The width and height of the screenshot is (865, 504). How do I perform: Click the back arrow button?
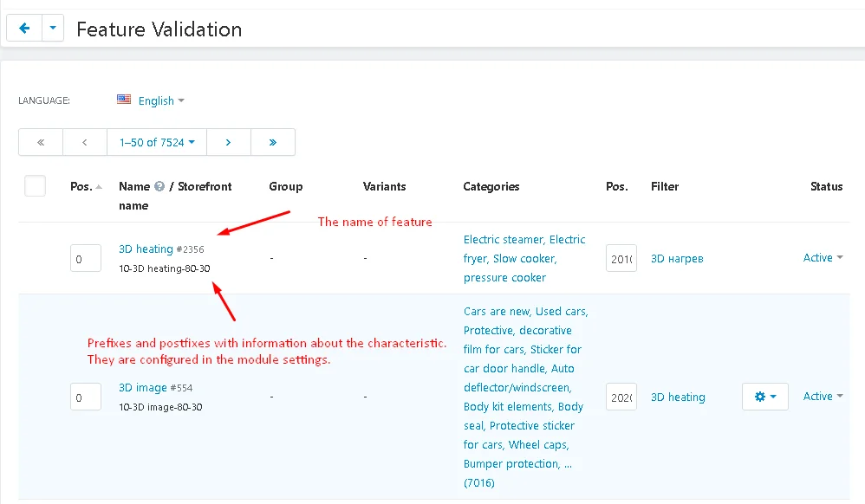point(23,29)
